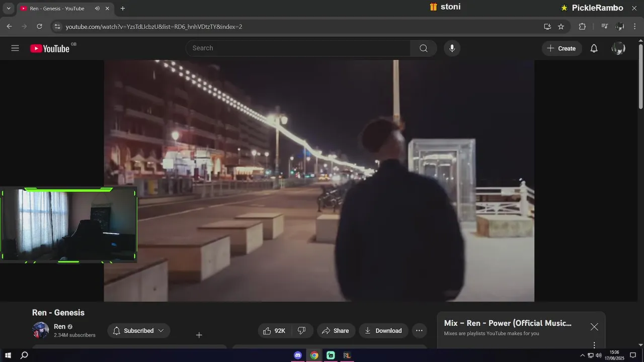The image size is (644, 362).
Task: Open the tab search dropdown arrow
Action: coord(9,9)
